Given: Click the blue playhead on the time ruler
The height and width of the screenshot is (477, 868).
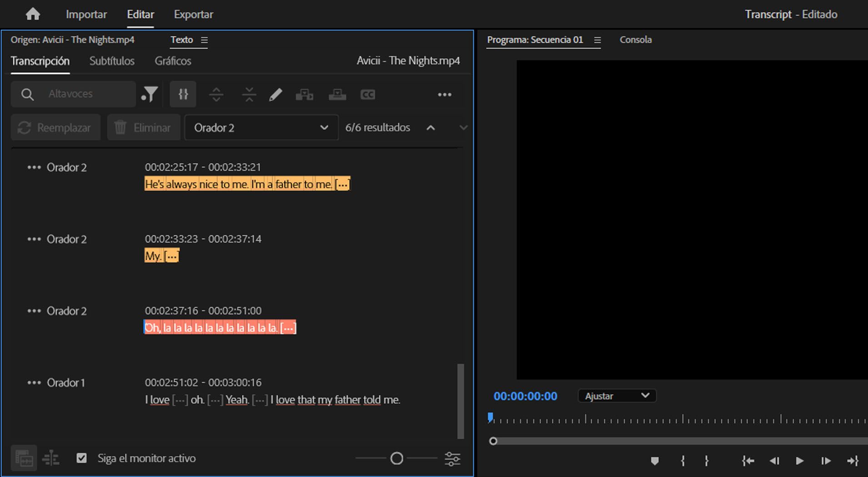Looking at the screenshot, I should pyautogui.click(x=490, y=417).
